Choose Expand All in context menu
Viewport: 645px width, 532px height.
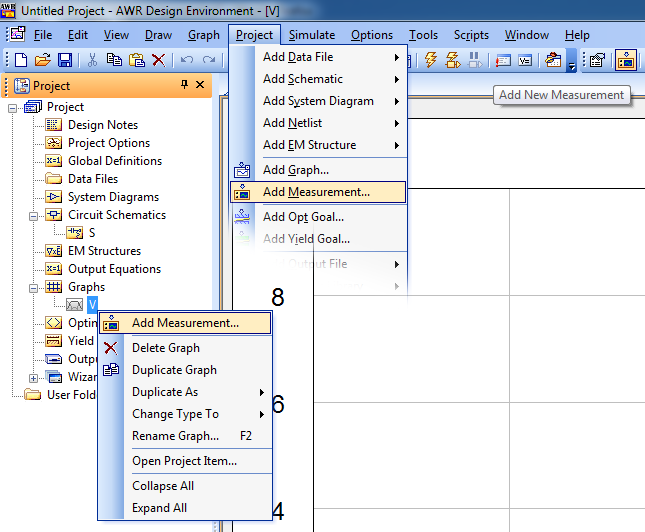(x=185, y=508)
